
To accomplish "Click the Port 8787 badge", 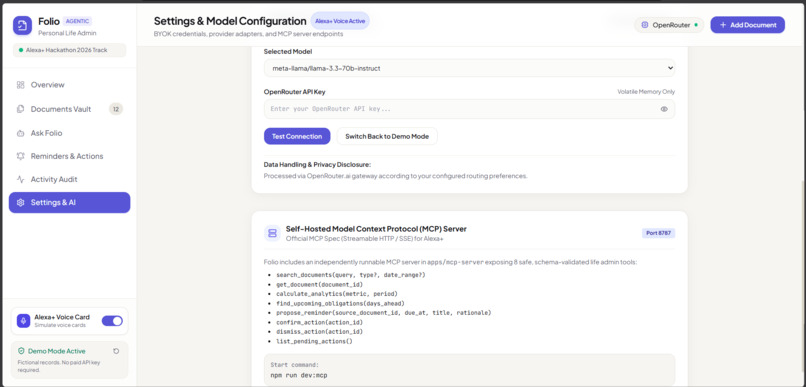I will point(658,233).
